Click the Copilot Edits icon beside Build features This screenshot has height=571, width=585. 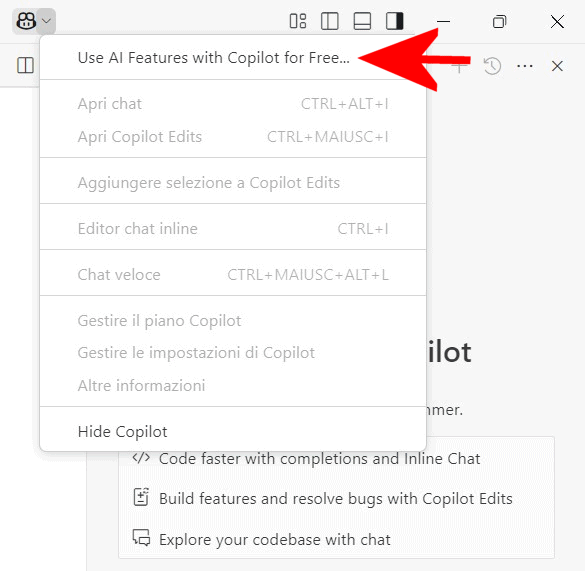point(141,497)
